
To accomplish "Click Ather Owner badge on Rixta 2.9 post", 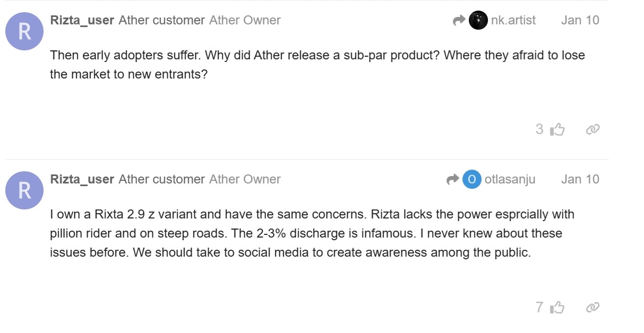I will coord(245,180).
